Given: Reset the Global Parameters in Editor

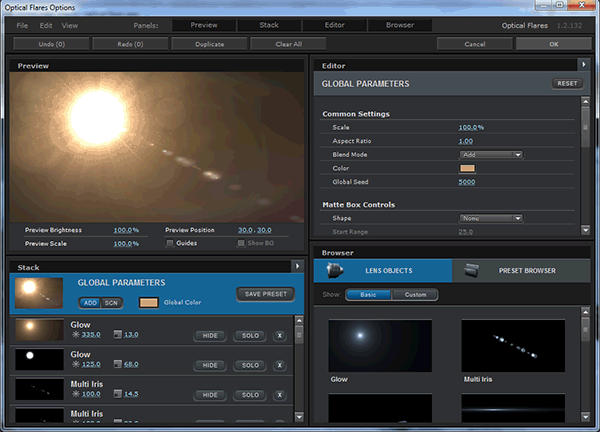Looking at the screenshot, I should [567, 83].
